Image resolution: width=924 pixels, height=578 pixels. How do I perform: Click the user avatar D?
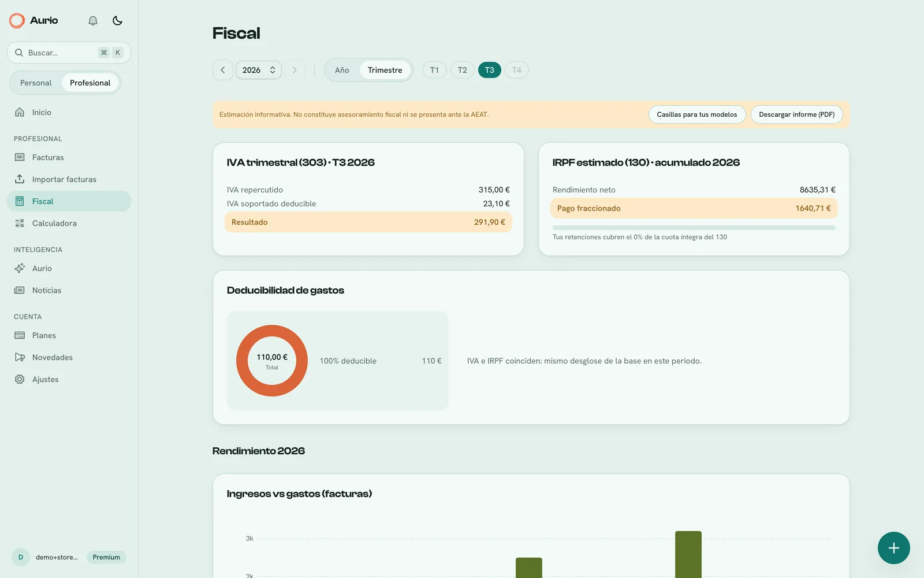click(21, 557)
